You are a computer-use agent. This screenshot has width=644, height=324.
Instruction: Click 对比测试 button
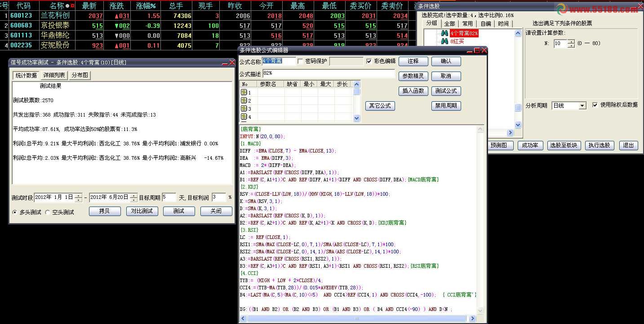(142, 211)
